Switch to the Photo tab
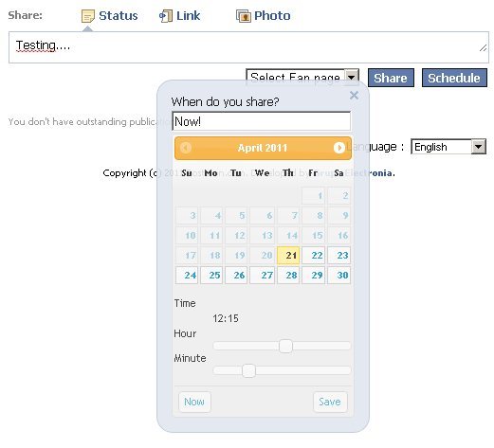This screenshot has height=448, width=494. click(x=272, y=16)
